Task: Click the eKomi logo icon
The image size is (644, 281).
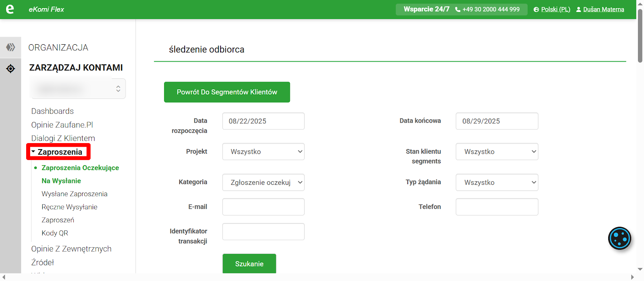Action: (10, 9)
